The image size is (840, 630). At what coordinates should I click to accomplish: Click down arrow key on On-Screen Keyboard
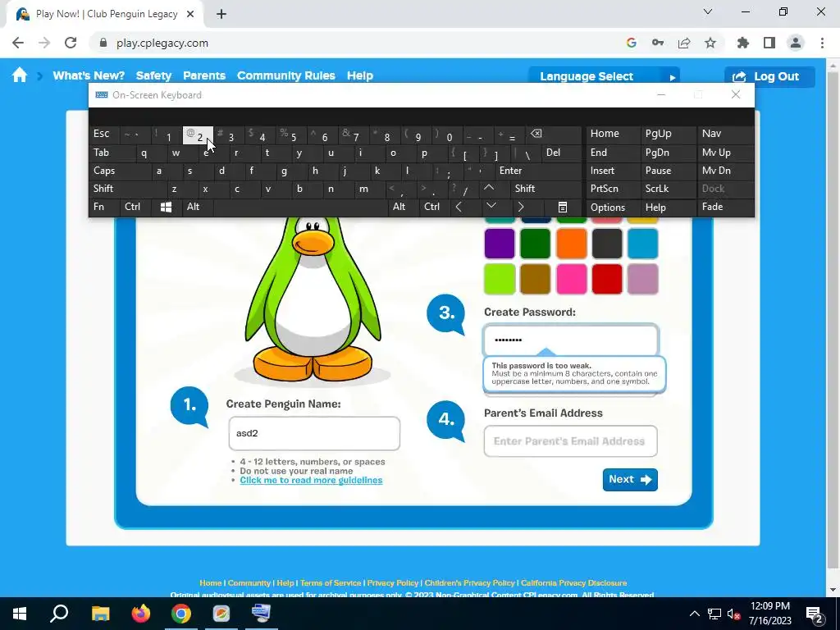pyautogui.click(x=491, y=207)
